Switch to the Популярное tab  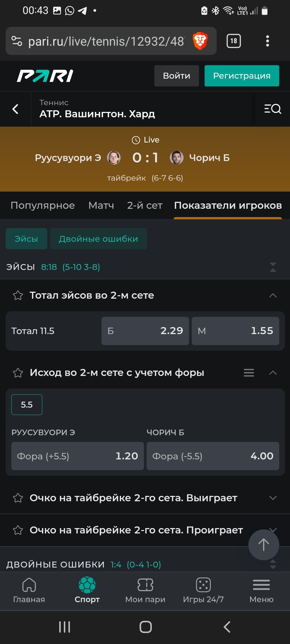coord(43,206)
